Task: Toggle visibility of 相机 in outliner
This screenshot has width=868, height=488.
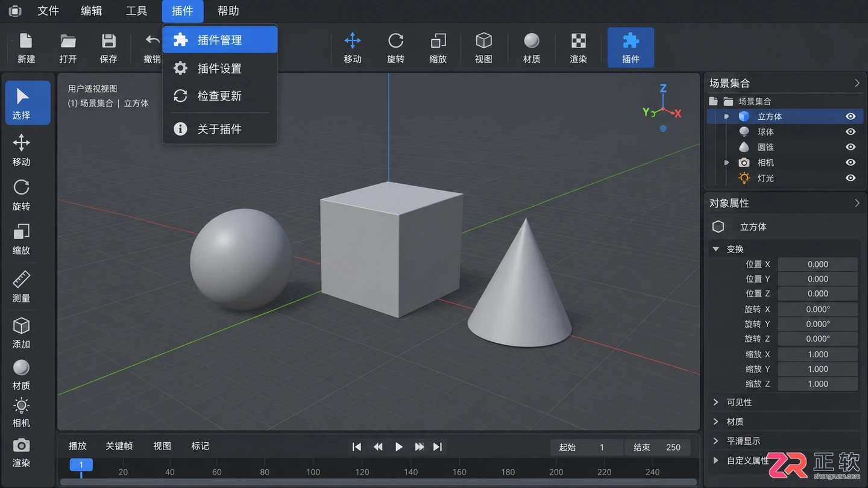Action: coord(851,163)
